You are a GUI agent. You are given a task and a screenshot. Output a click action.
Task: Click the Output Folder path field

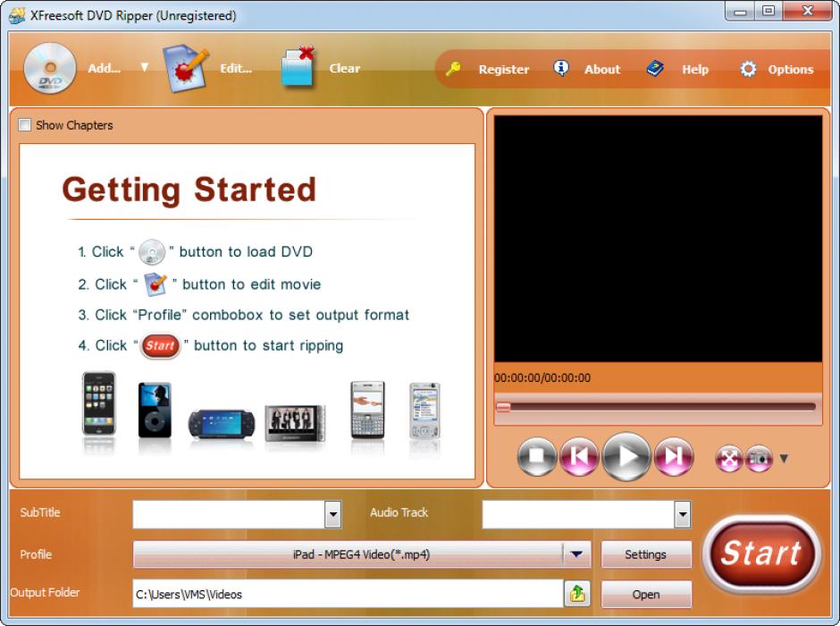pyautogui.click(x=349, y=594)
